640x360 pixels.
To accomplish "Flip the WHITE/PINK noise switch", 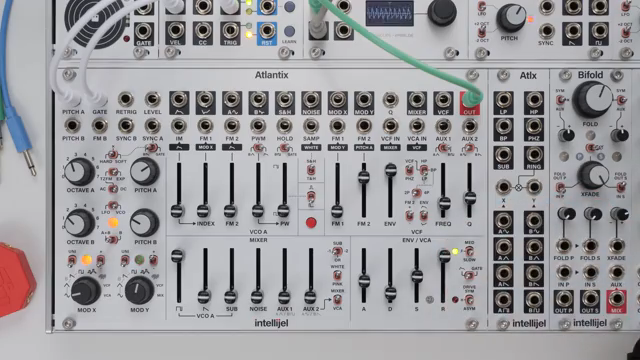I will click(x=338, y=276).
